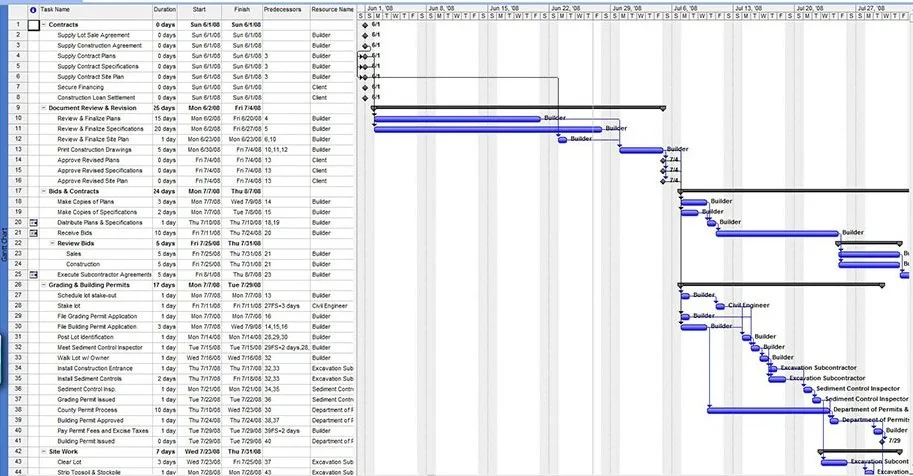Viewport: 913px width, 476px height.
Task: Collapse the Document Review & Revision group
Action: pos(44,108)
